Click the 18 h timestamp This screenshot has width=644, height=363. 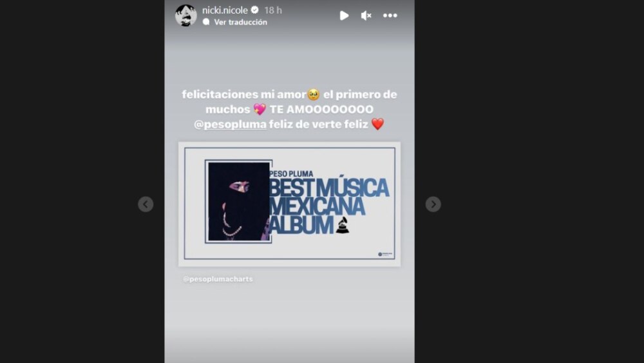click(273, 10)
